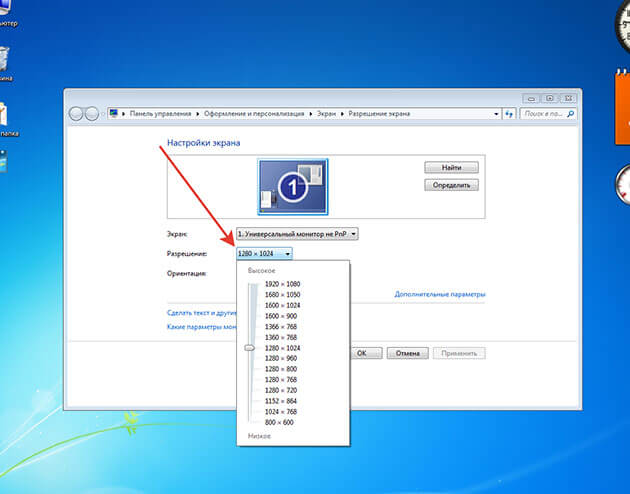630x494 pixels.
Task: Click Панель управления breadcrumb
Action: point(160,114)
